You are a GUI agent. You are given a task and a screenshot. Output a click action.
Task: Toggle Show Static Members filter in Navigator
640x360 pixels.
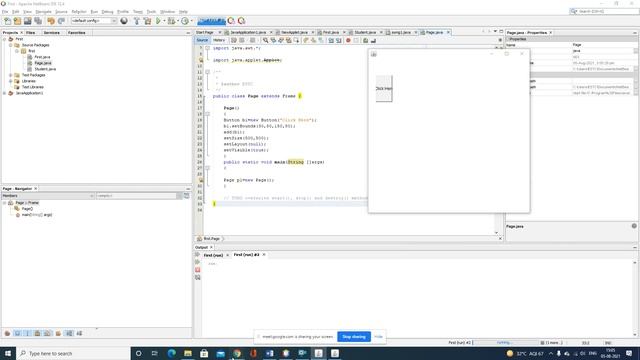[27, 333]
